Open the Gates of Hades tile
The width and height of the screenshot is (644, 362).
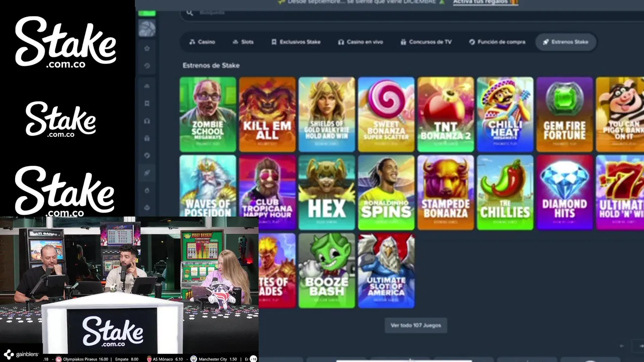click(x=277, y=270)
